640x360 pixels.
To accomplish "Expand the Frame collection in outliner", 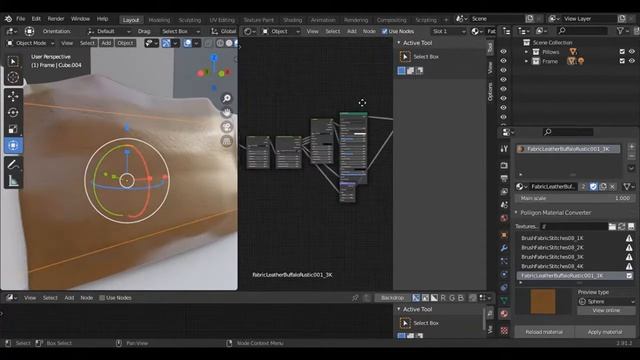I will point(526,61).
